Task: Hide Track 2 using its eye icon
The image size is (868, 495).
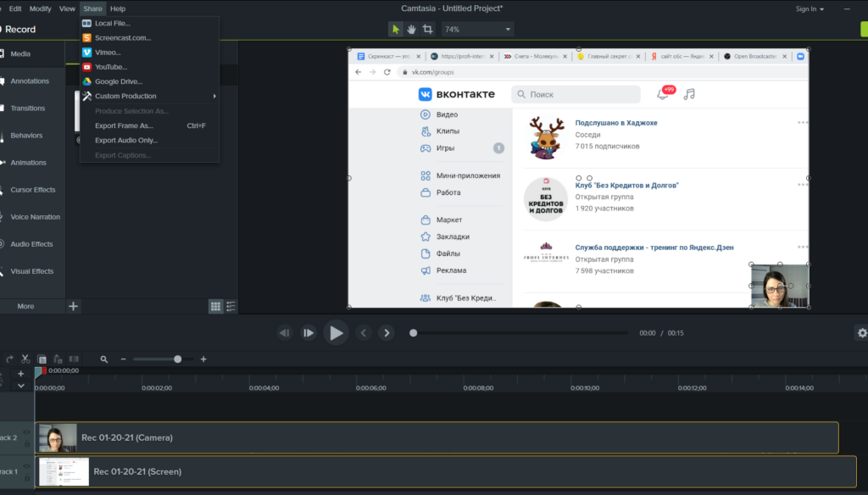Action: click(26, 432)
